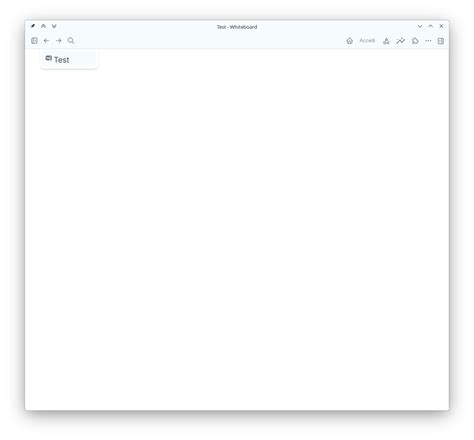The image size is (474, 440).
Task: Toggle the left sidebar panel icon
Action: (34, 41)
